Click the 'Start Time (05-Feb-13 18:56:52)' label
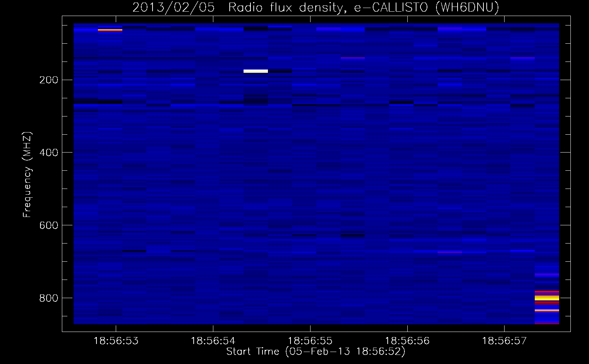The height and width of the screenshot is (364, 589). 316,352
